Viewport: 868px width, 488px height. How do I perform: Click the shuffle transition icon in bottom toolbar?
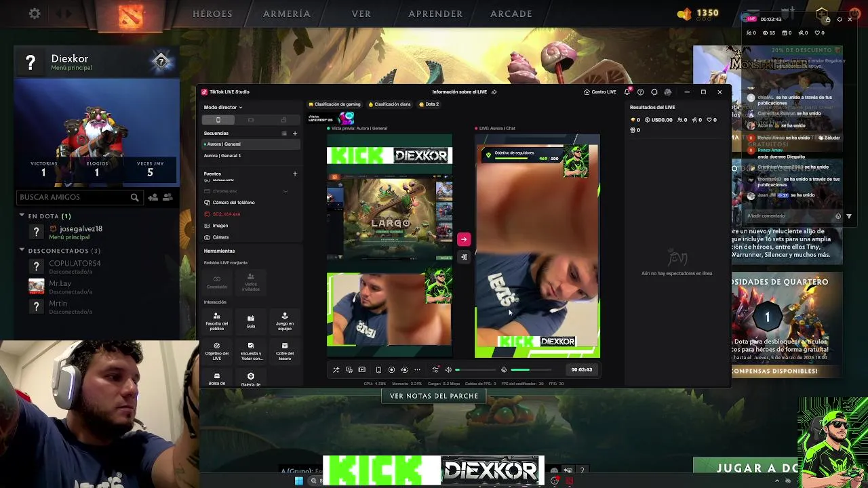coord(336,369)
